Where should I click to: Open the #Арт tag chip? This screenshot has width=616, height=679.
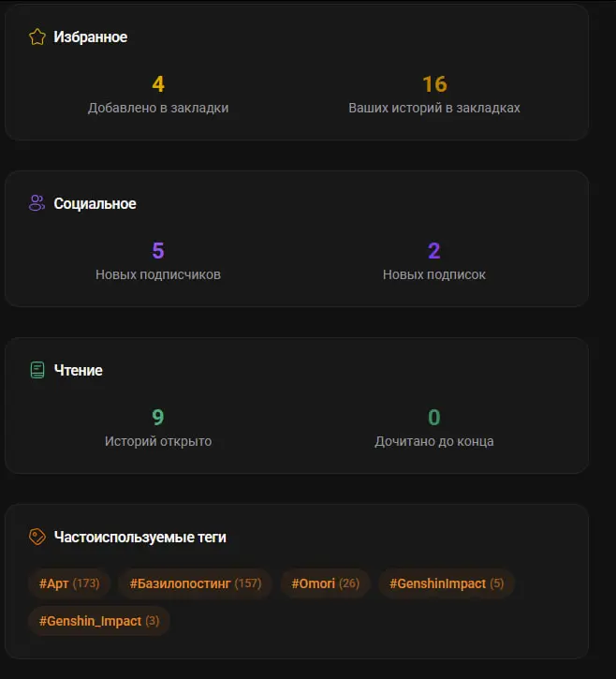pos(69,583)
